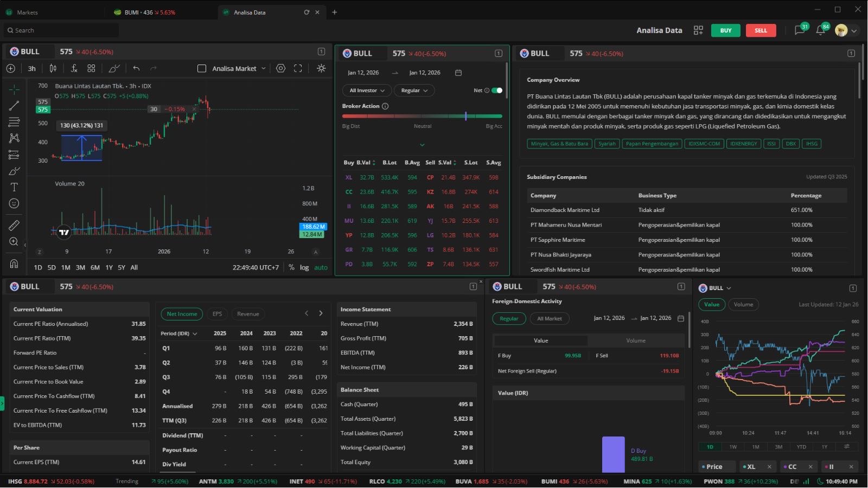The width and height of the screenshot is (868, 488).
Task: Open the chart settings hexagon icon
Action: pyautogui.click(x=280, y=68)
